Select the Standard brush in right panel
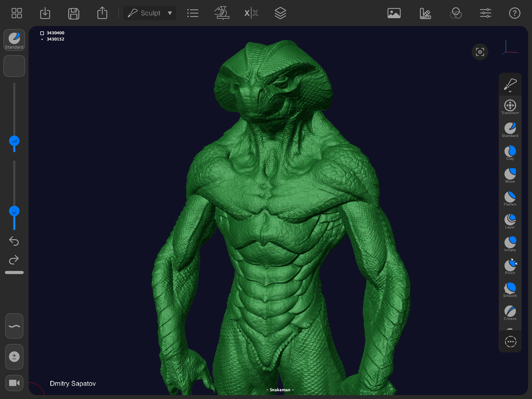 coord(510,130)
